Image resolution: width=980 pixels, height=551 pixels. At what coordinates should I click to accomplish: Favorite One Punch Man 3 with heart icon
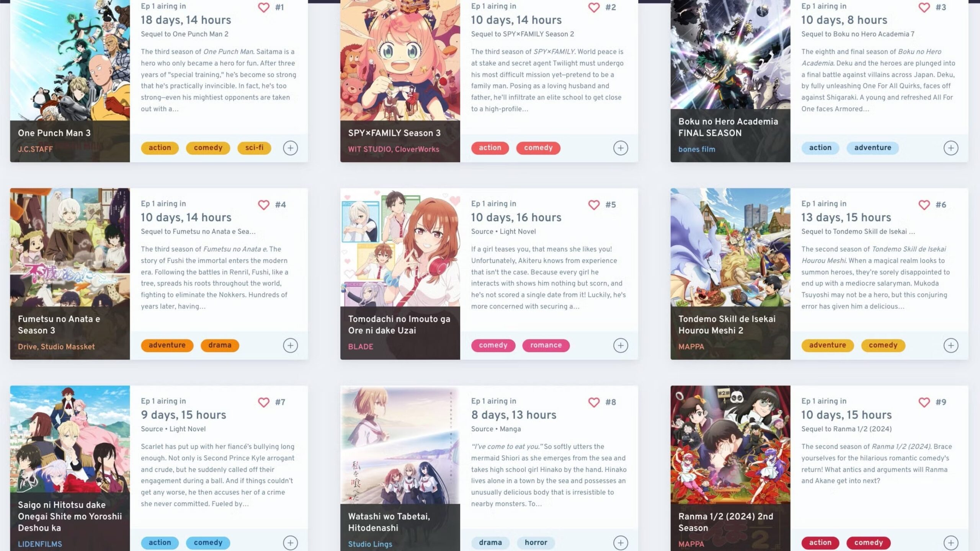(x=263, y=7)
